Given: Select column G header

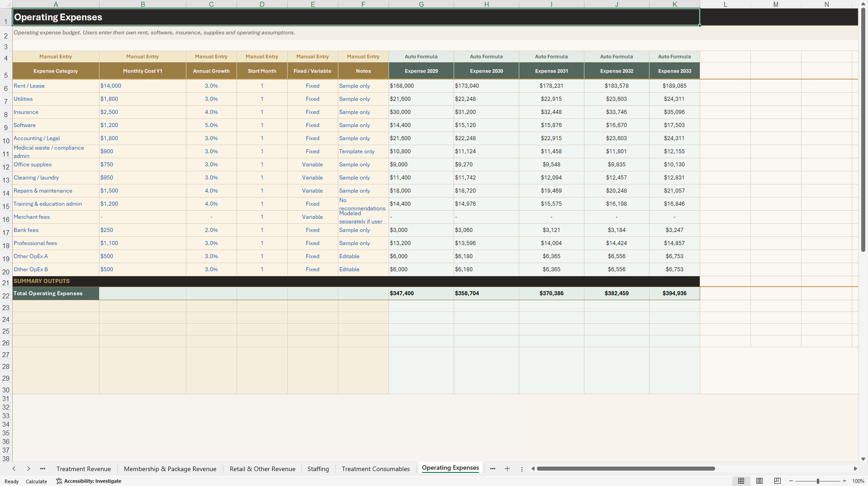Looking at the screenshot, I should [x=421, y=4].
